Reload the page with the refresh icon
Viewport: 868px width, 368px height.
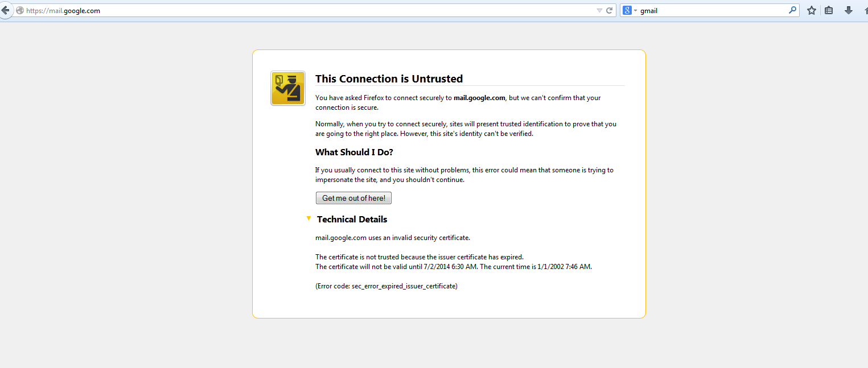(x=609, y=10)
